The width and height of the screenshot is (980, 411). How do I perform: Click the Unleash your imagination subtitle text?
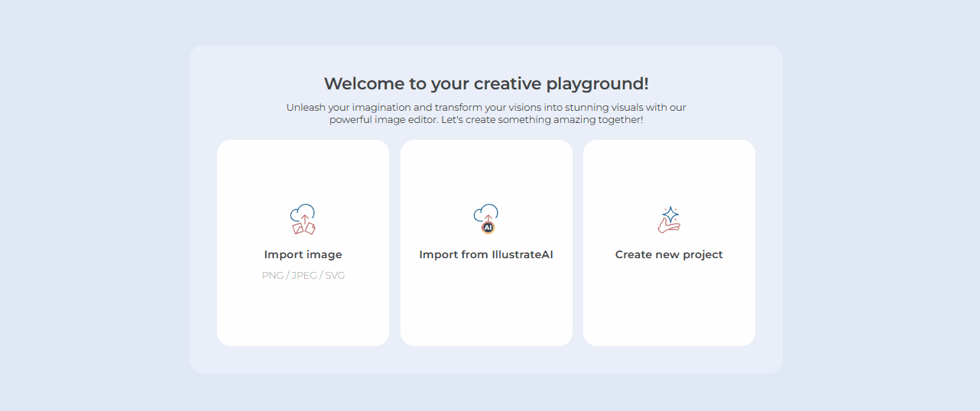click(x=486, y=113)
